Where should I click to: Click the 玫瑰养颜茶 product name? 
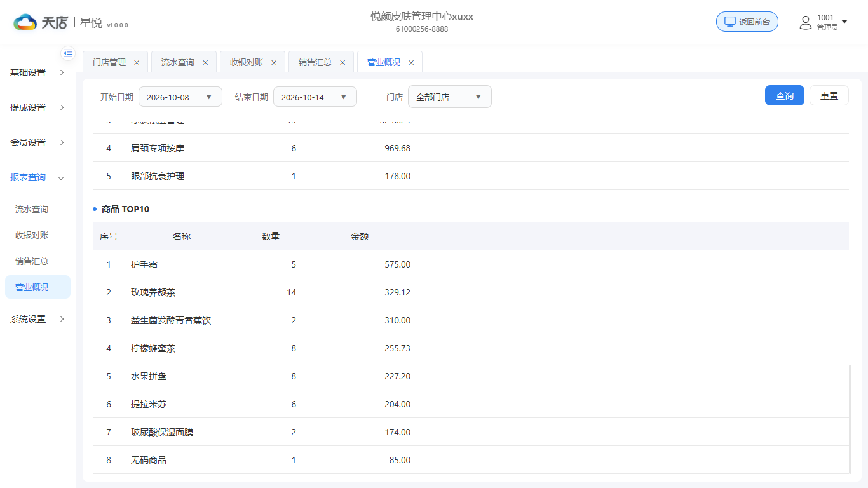pos(153,292)
